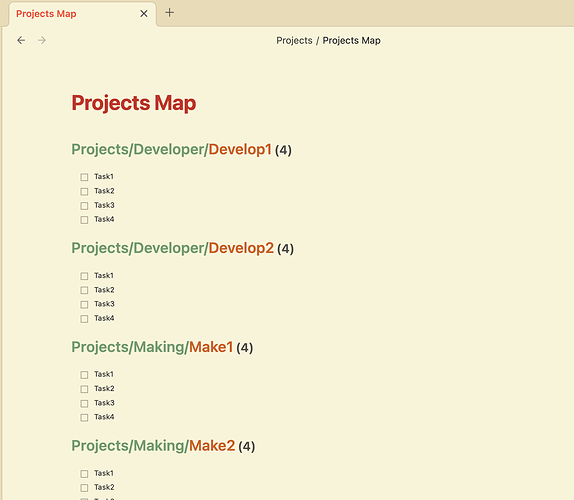
Task: Open a new tab with plus icon
Action: (169, 13)
